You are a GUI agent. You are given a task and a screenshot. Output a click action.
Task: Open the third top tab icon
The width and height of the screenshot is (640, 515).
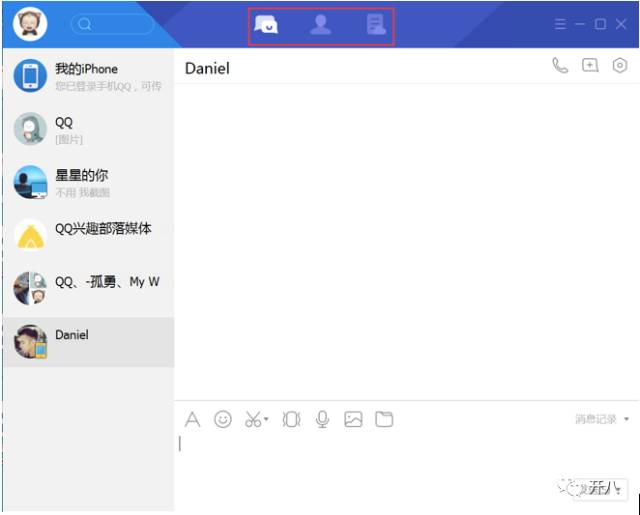pos(375,25)
